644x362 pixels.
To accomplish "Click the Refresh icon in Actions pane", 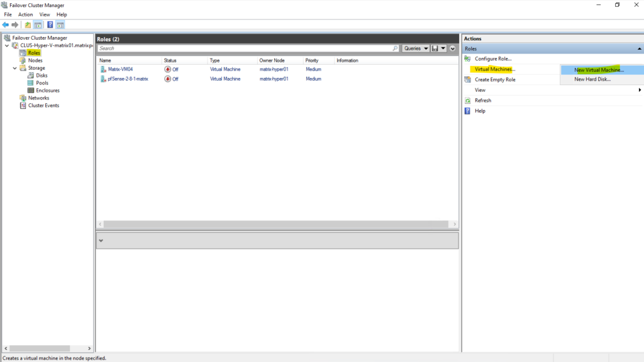I will coord(467,101).
